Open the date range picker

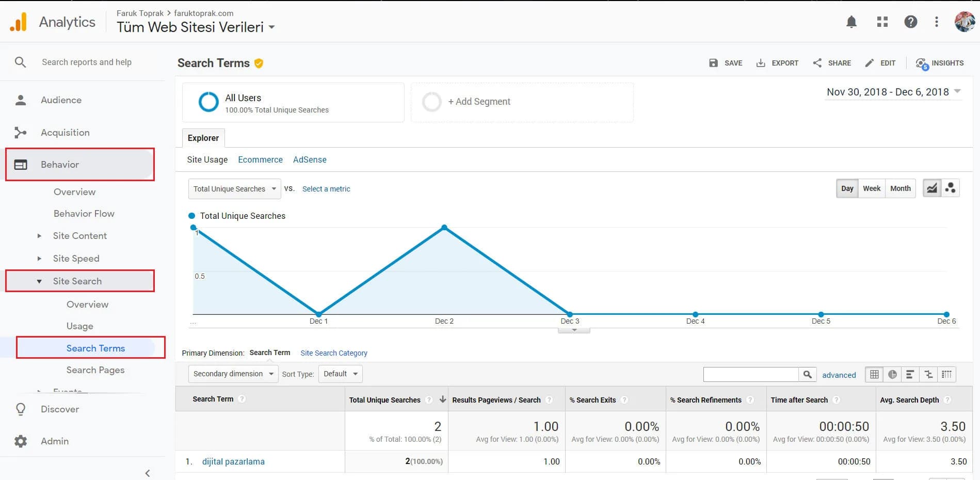(893, 92)
